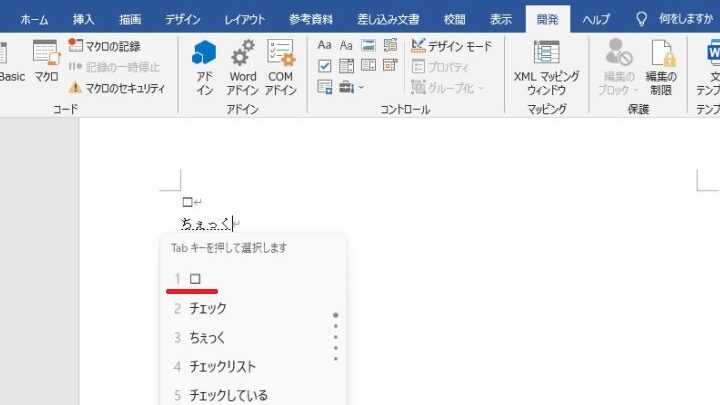This screenshot has width=720, height=405.
Task: Open COM アドイン dialog
Action: [281, 68]
